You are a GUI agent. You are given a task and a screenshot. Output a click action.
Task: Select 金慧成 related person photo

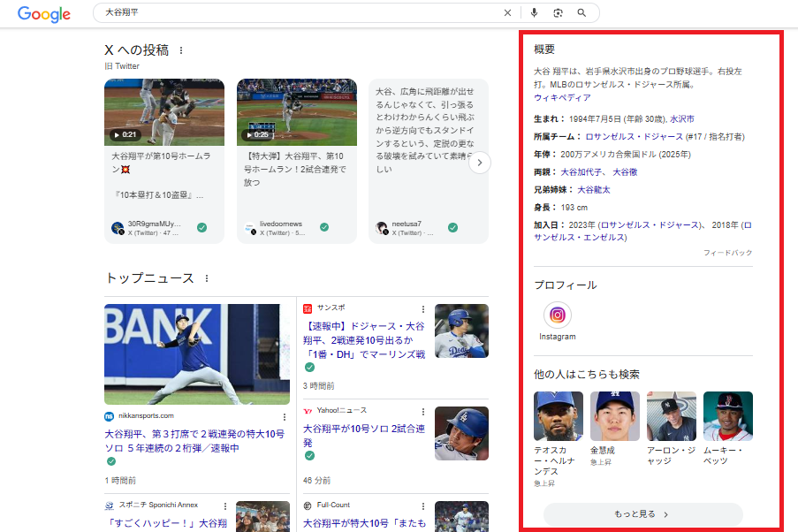(615, 416)
